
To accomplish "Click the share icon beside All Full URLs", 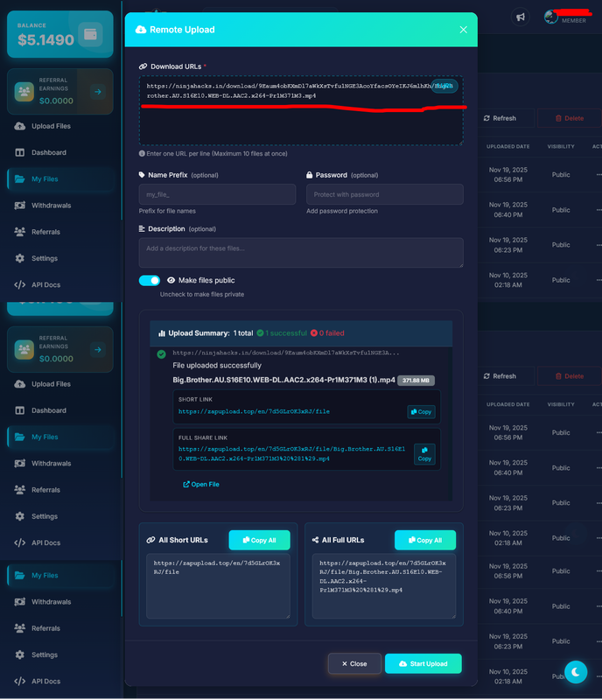I will pos(315,540).
